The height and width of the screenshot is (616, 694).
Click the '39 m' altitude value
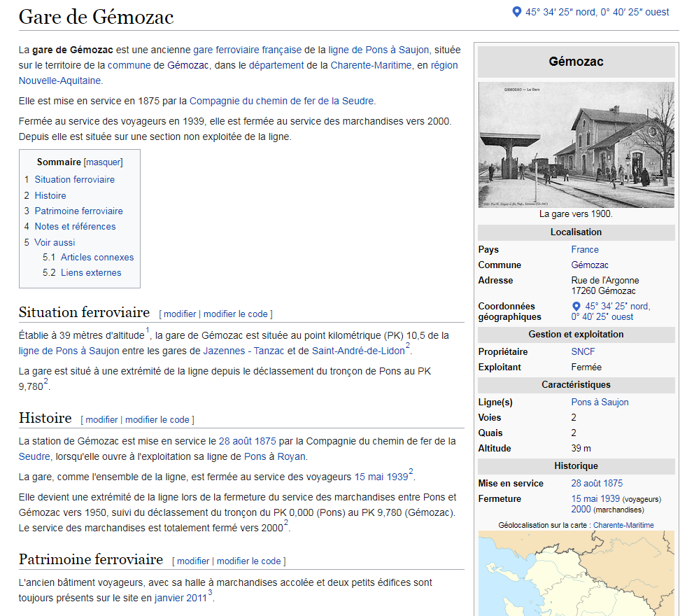point(581,449)
